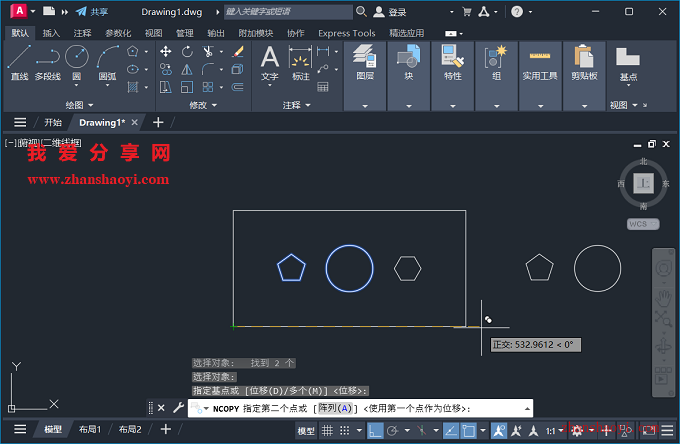Open the application menu A dropdown

click(23, 11)
